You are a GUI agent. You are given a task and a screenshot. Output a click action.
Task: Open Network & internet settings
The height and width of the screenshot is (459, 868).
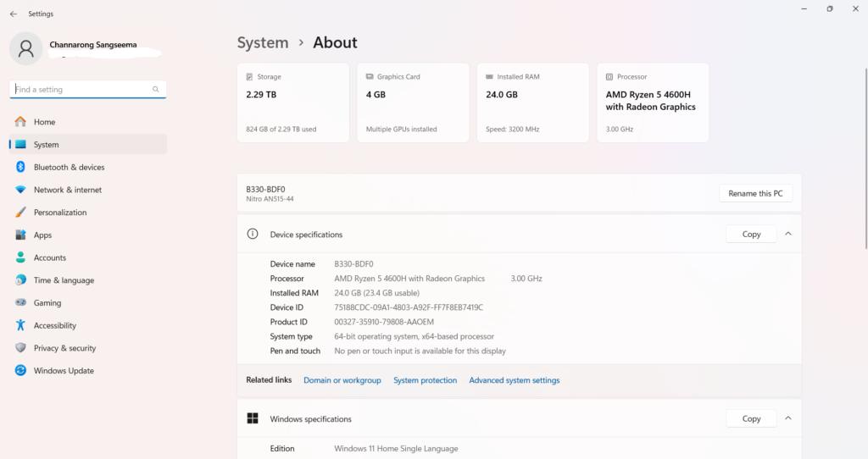(x=88, y=190)
